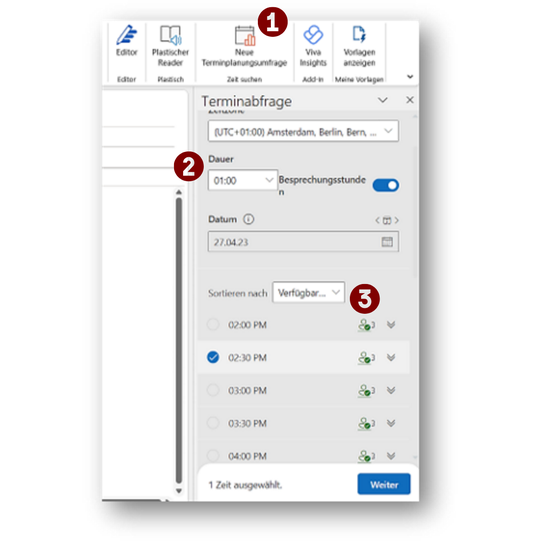Open Terminabfrage pane menu chevron

click(383, 100)
